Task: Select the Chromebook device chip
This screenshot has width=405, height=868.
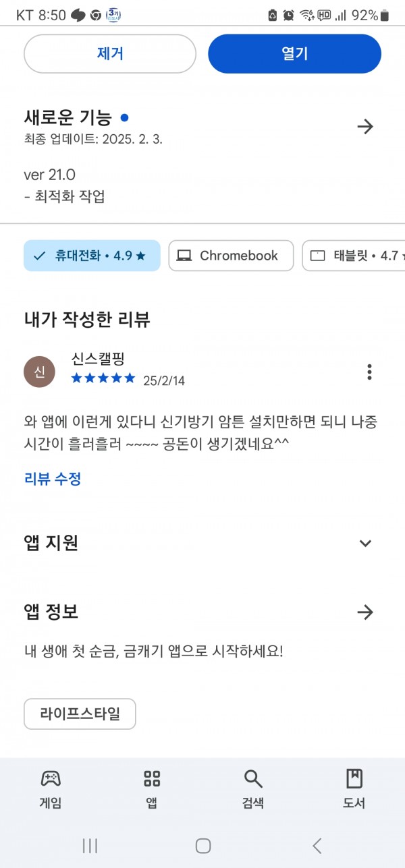Action: (231, 256)
